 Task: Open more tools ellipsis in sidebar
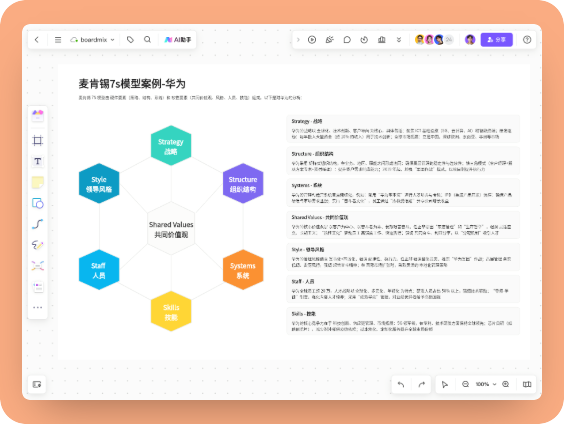tap(37, 307)
